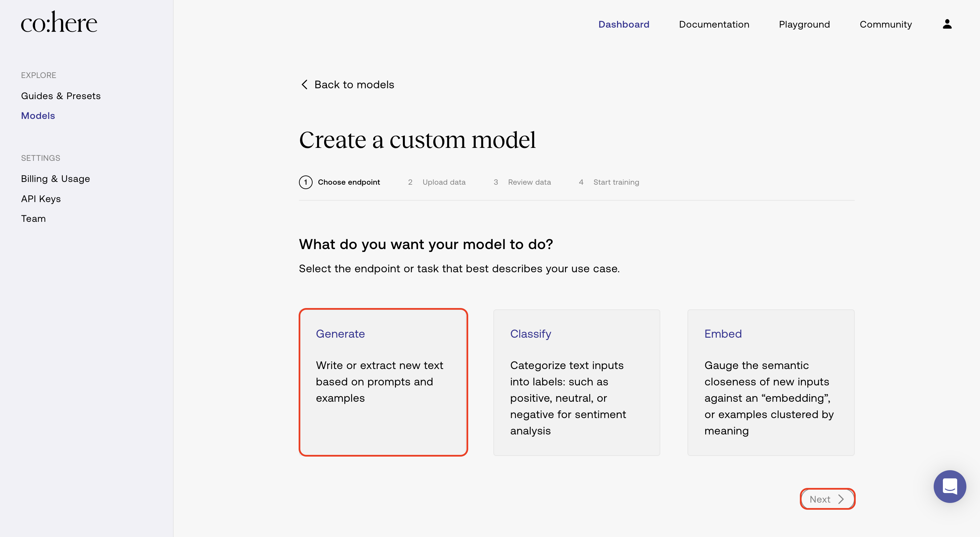980x537 pixels.
Task: Select the Generate endpoint card
Action: pos(383,382)
